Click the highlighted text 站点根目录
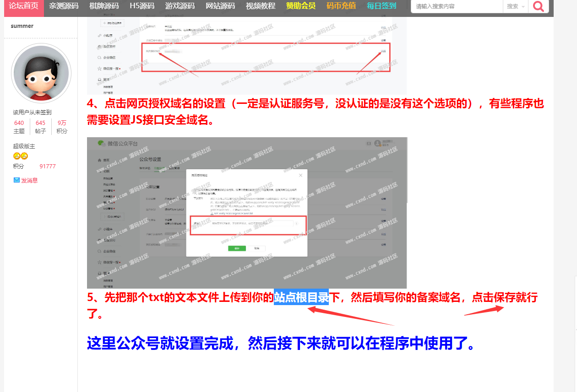 tap(301, 298)
